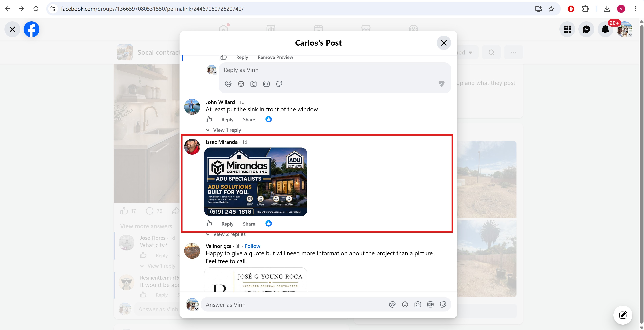Share John Willard's comment
Viewport: 644px width, 330px height.
pos(249,120)
